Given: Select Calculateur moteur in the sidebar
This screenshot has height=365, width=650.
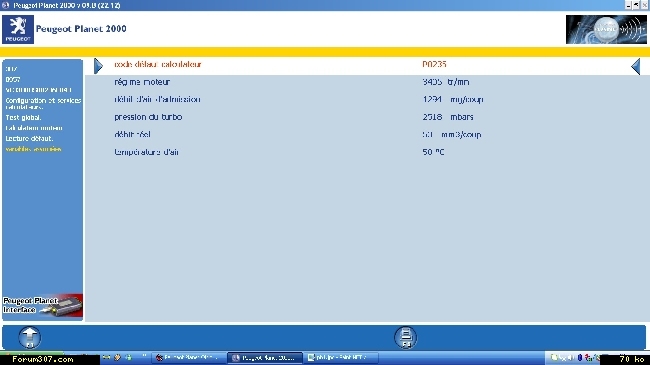Looking at the screenshot, I should 34,128.
